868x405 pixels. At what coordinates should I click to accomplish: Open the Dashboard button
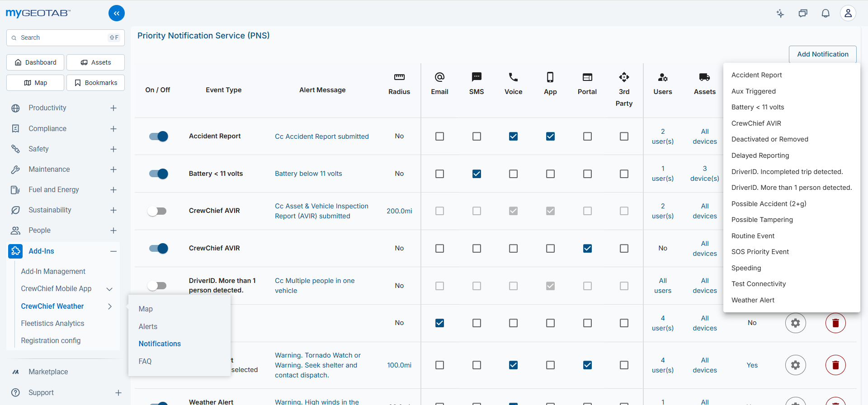36,62
